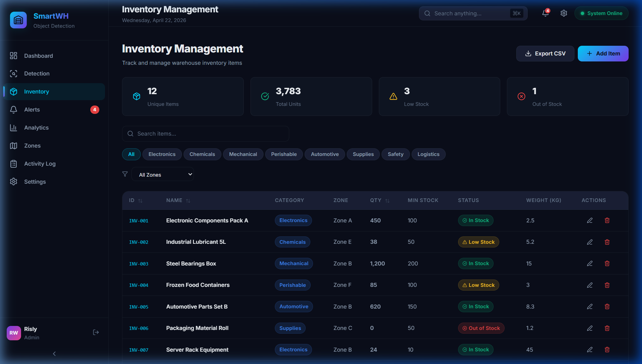
Task: Delete Electronic Components Pack A via trash icon
Action: [x=607, y=220]
